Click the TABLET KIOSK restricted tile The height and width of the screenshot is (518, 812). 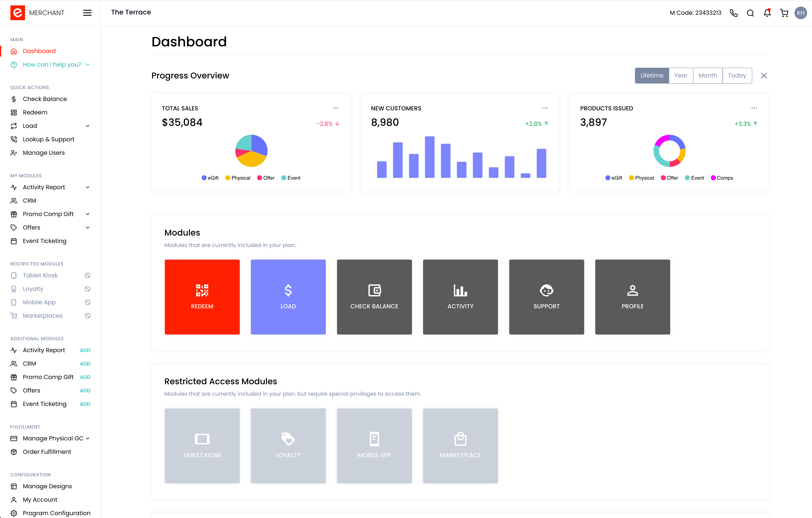202,446
